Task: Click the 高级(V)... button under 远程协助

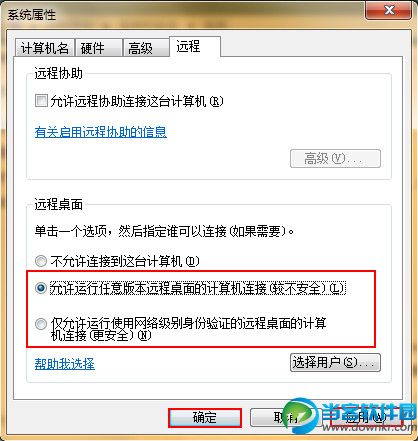Action: point(335,159)
